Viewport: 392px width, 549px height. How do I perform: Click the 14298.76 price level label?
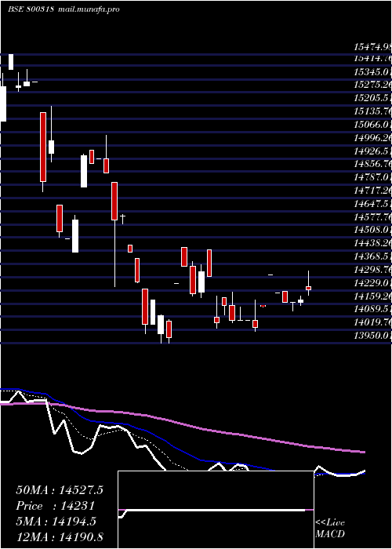pos(372,269)
